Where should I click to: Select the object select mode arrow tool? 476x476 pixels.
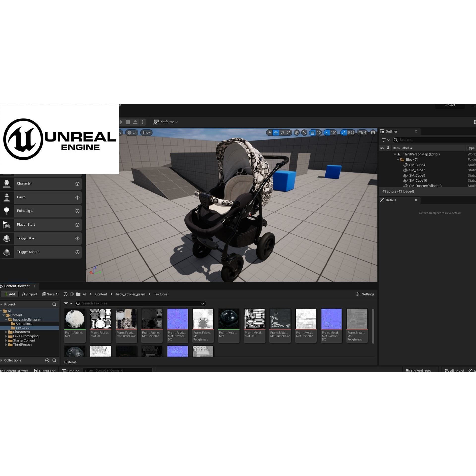(269, 133)
